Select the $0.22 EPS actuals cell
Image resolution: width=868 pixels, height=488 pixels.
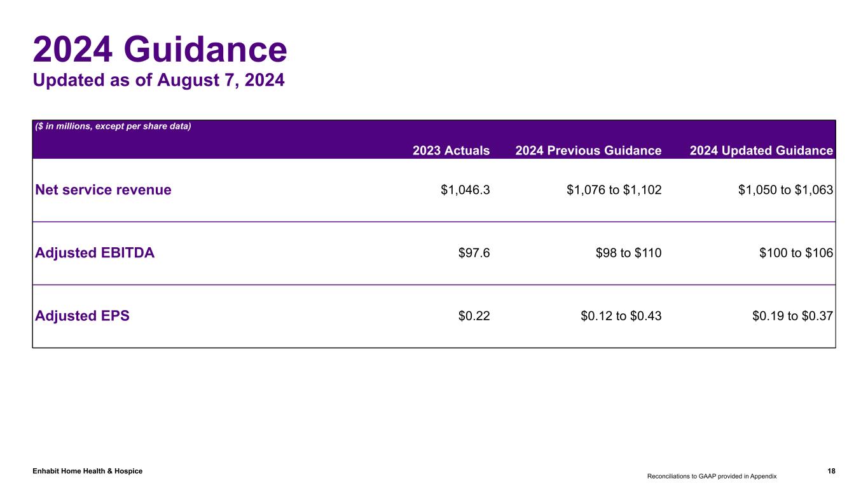(x=474, y=316)
